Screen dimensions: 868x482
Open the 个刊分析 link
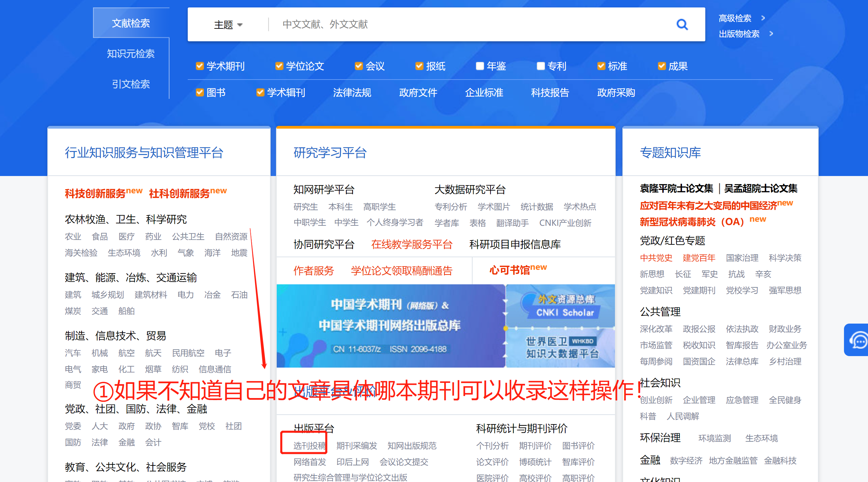[x=492, y=445]
